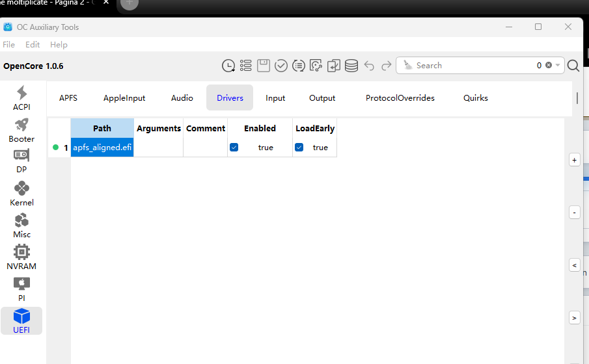Click the import/backup document icon

(334, 66)
